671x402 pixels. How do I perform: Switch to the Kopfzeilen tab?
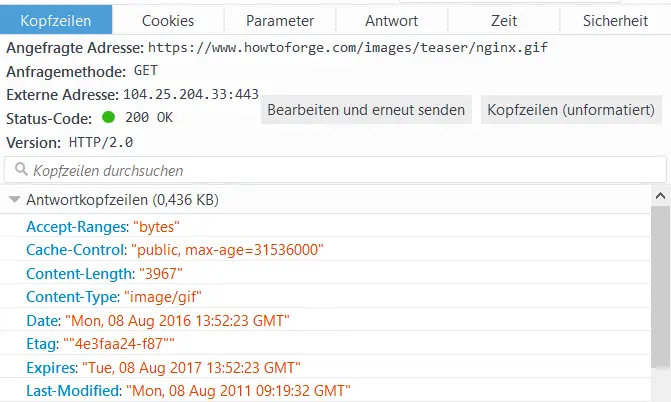coord(56,20)
